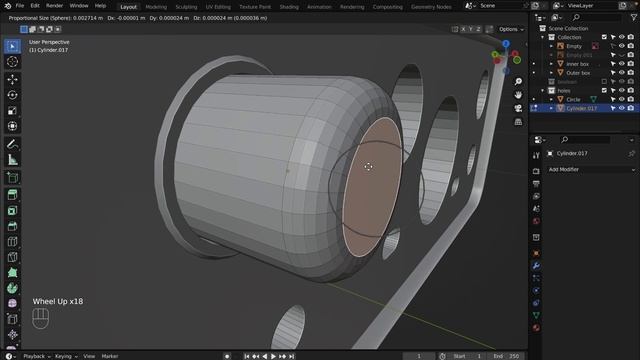Toggle visibility of Outer box
The height and width of the screenshot is (360, 640).
point(622,73)
